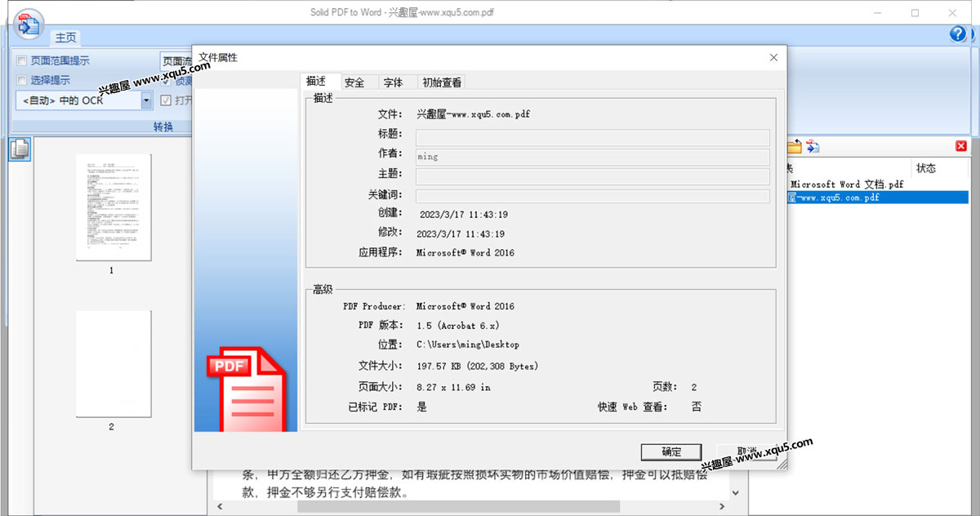Click into the 标题 field
The height and width of the screenshot is (516, 980).
click(x=593, y=137)
